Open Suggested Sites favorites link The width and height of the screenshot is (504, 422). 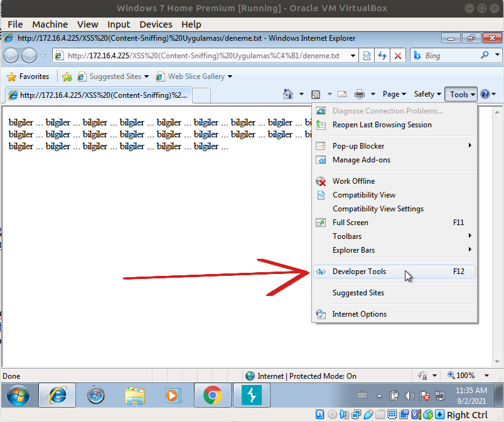click(113, 76)
